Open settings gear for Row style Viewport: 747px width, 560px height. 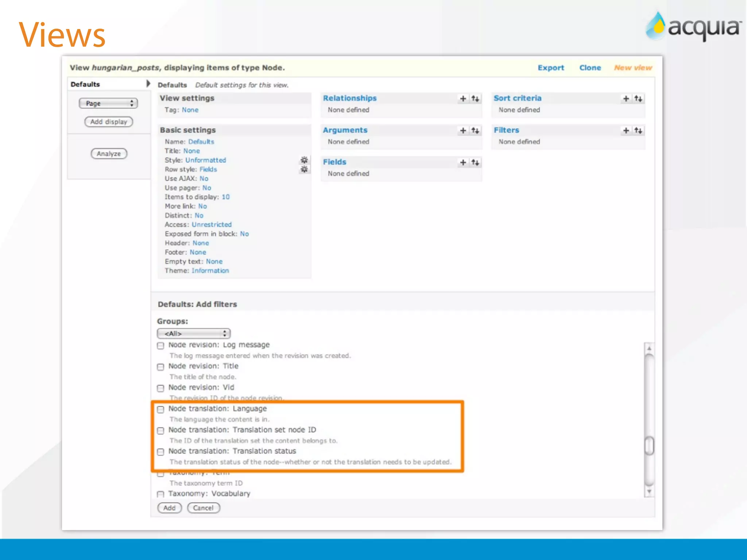pos(304,169)
